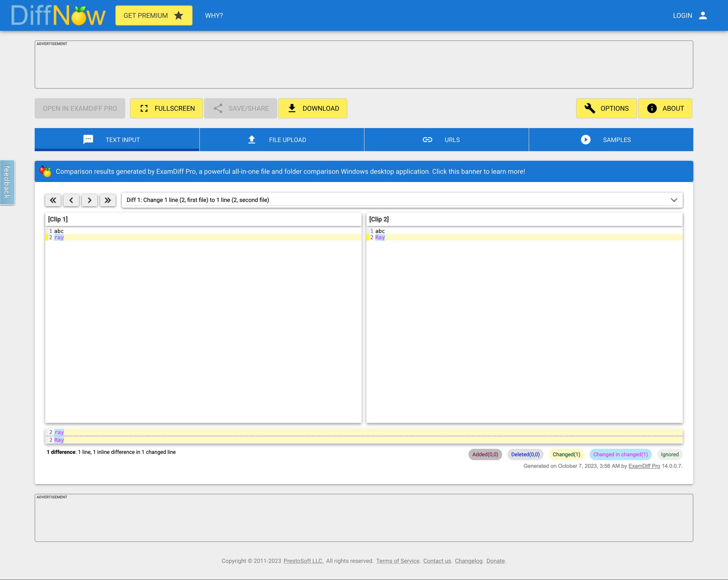Jump to first difference with double-left arrows
Image resolution: width=728 pixels, height=580 pixels.
tap(53, 200)
